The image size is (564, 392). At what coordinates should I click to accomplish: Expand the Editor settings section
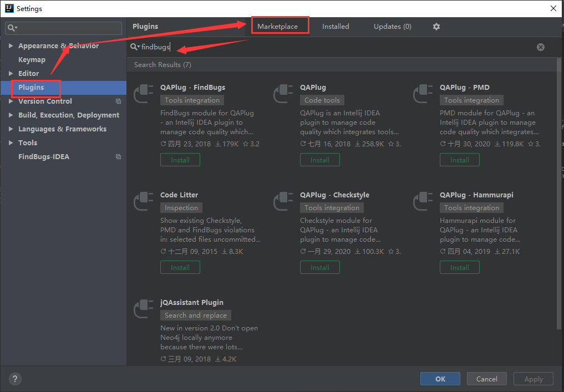pos(11,73)
